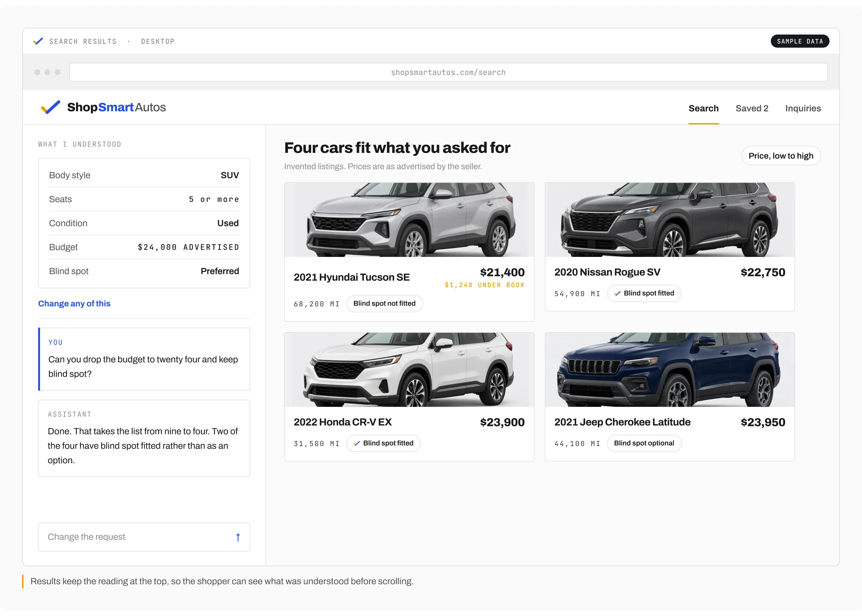Click the SAMPLE DATA badge
Viewport: 862px width, 616px height.
(x=800, y=41)
